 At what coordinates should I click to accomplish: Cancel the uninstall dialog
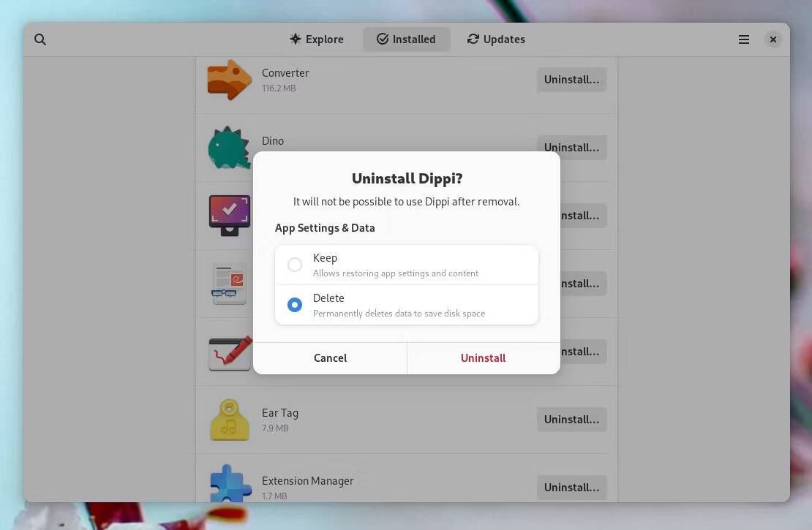point(330,358)
